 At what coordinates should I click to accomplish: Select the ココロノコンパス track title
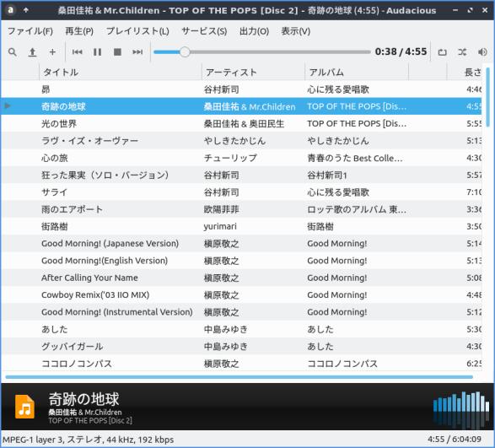[x=77, y=364]
